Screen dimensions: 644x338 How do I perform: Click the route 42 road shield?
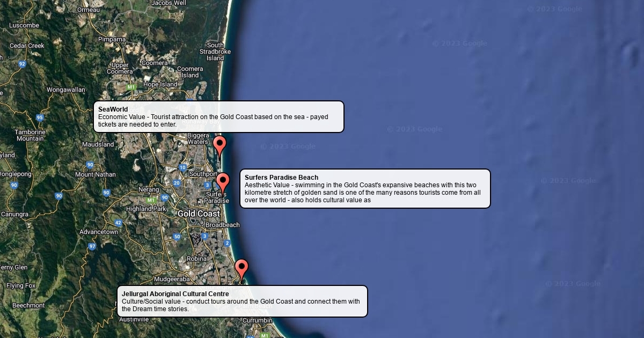pos(118,223)
